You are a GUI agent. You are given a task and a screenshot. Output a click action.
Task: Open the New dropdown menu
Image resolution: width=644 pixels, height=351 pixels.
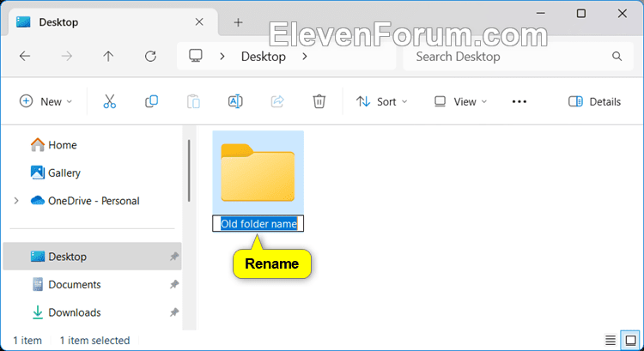(46, 101)
